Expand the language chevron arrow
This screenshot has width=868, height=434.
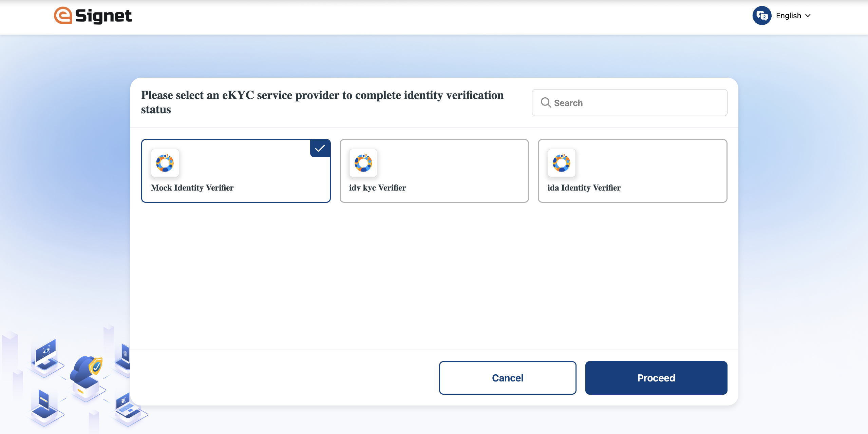pyautogui.click(x=808, y=16)
